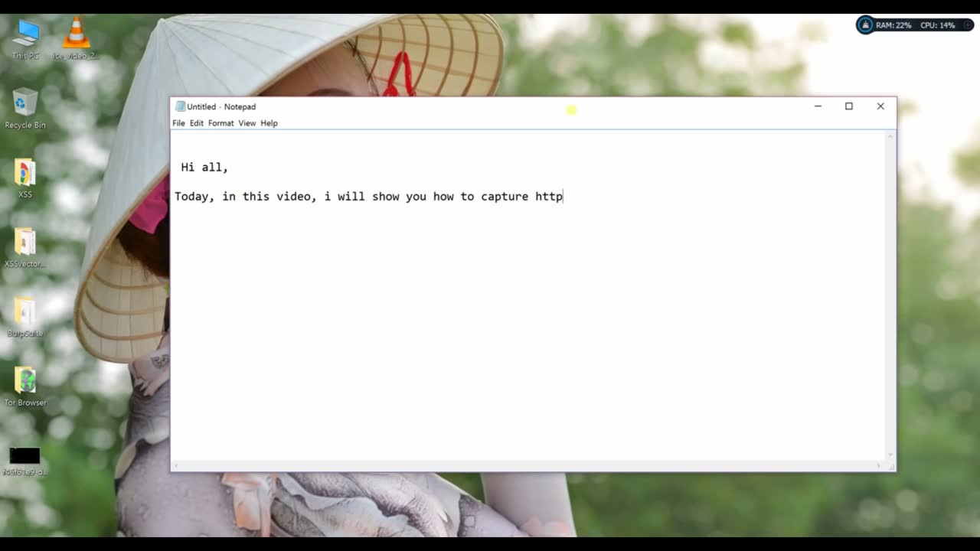Select the XSS Chrome shortcut icon
980x551 pixels.
pos(25,178)
